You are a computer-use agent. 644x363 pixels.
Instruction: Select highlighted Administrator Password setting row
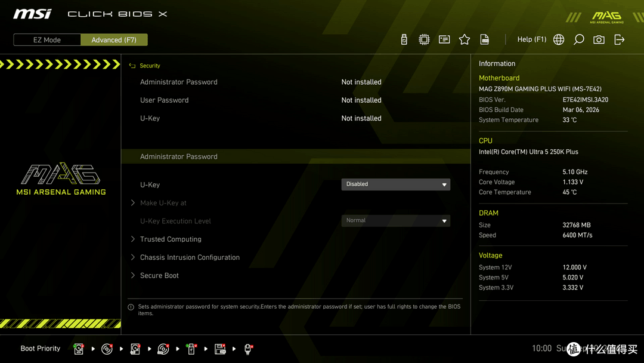tap(296, 156)
